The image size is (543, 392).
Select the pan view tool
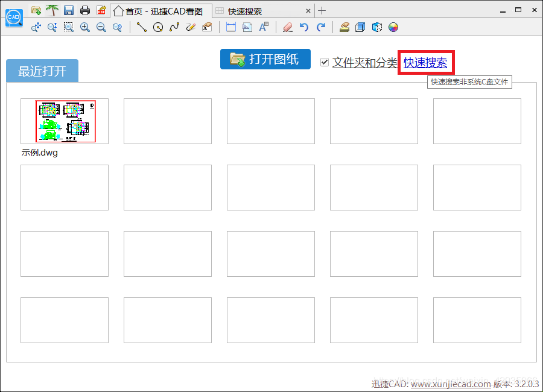36,27
